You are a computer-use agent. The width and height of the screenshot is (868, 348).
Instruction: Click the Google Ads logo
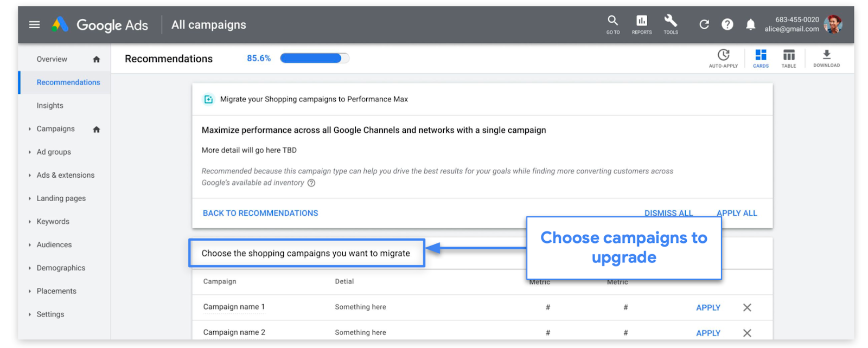click(100, 25)
